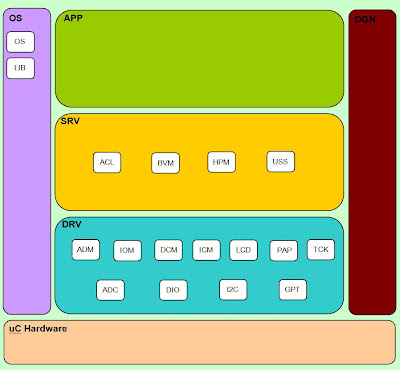Click the DRV layer heading

72,224
